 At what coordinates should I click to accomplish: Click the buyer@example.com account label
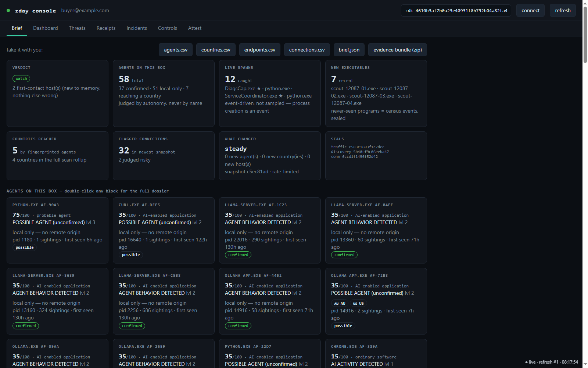pyautogui.click(x=85, y=10)
